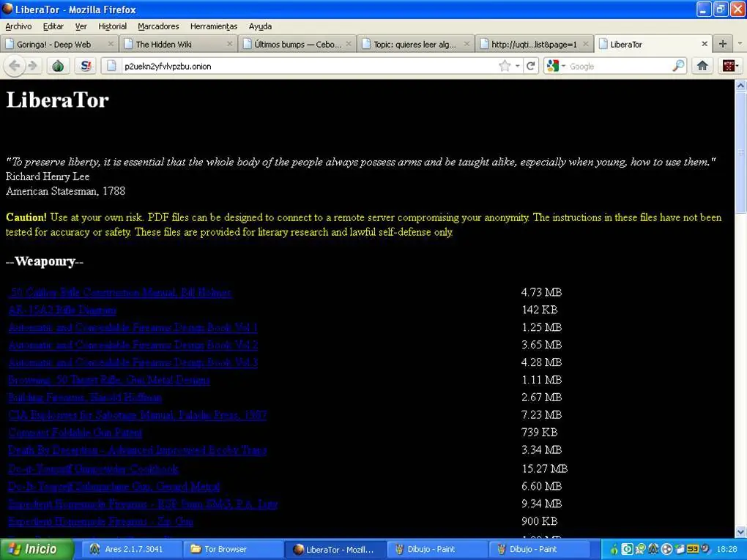
Task: Close the Goringa! - Deep Web tab
Action: 111,44
